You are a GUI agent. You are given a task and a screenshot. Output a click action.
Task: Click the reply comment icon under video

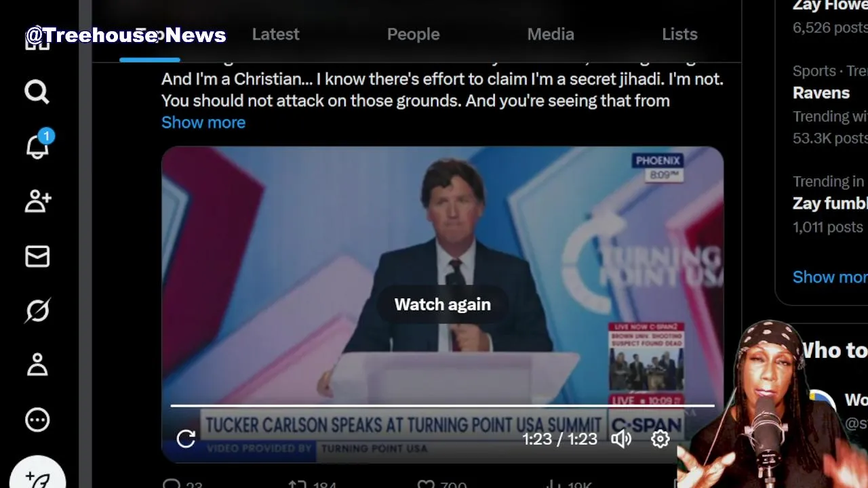[172, 484]
